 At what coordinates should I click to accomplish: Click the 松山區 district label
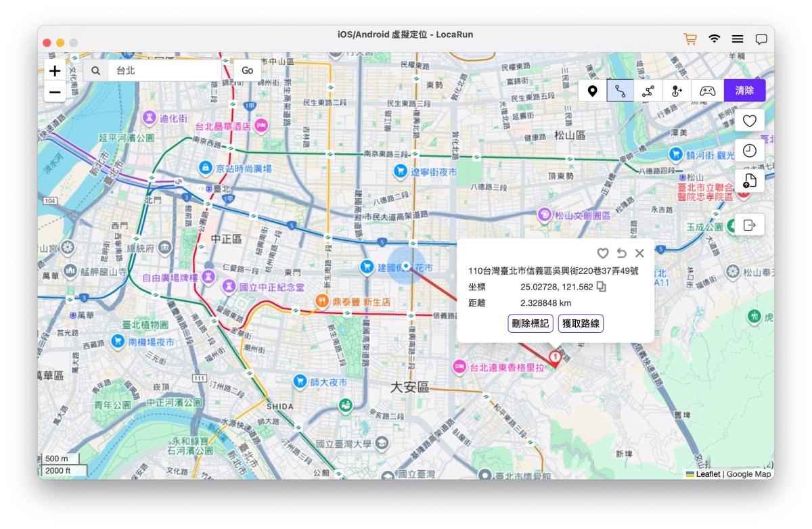tap(570, 135)
